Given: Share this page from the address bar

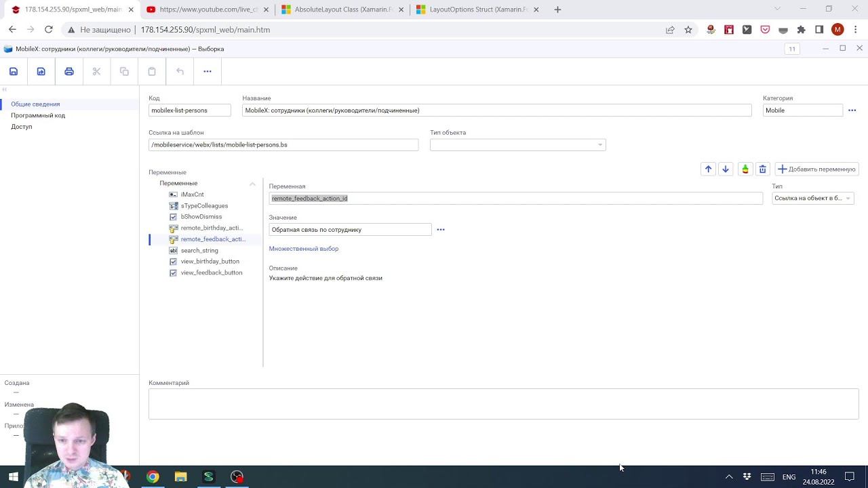Looking at the screenshot, I should pos(670,30).
